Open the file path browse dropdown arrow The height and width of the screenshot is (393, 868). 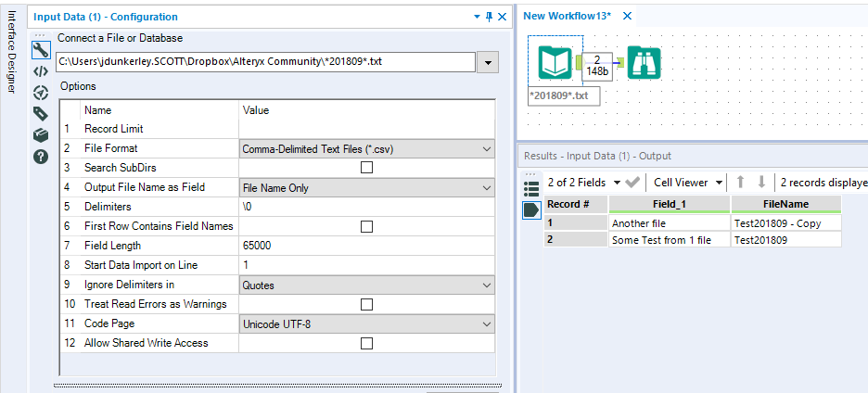coord(488,62)
